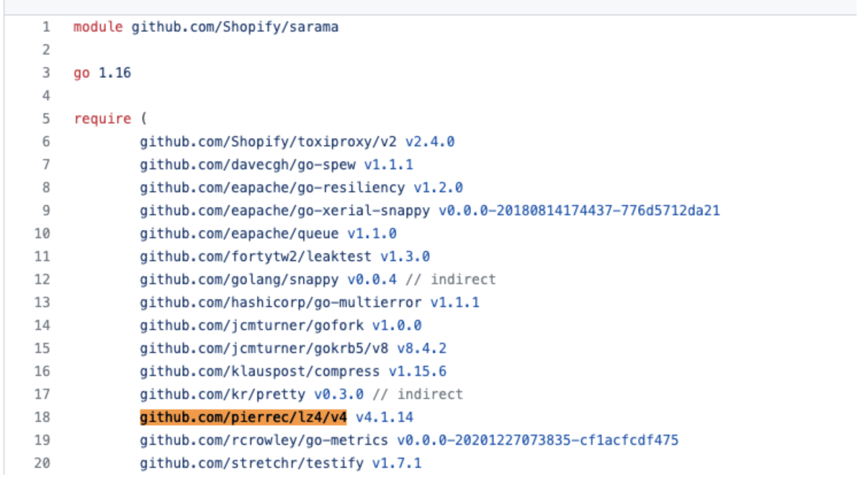Click github.com/kr/pretty path
The image size is (868, 488).
tap(222, 394)
